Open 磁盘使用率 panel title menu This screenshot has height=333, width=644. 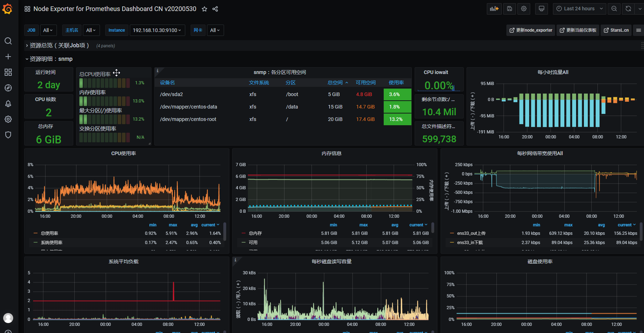540,261
